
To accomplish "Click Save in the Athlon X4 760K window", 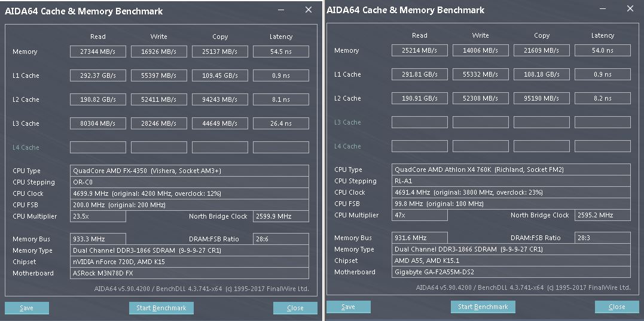I will pyautogui.click(x=348, y=307).
